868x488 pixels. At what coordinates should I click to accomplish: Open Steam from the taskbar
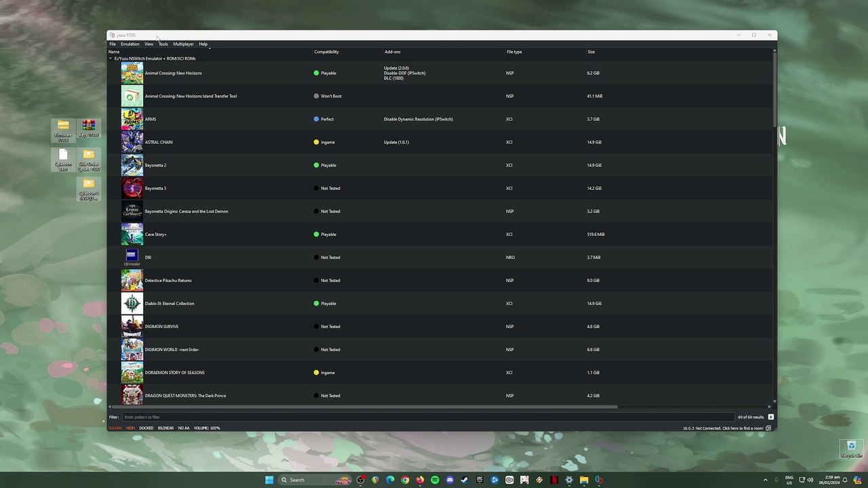click(465, 480)
